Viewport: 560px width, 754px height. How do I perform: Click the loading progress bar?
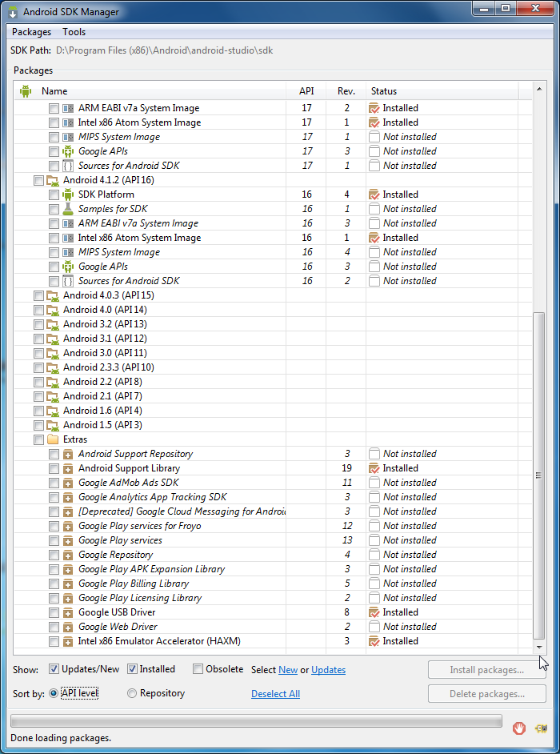tap(256, 720)
